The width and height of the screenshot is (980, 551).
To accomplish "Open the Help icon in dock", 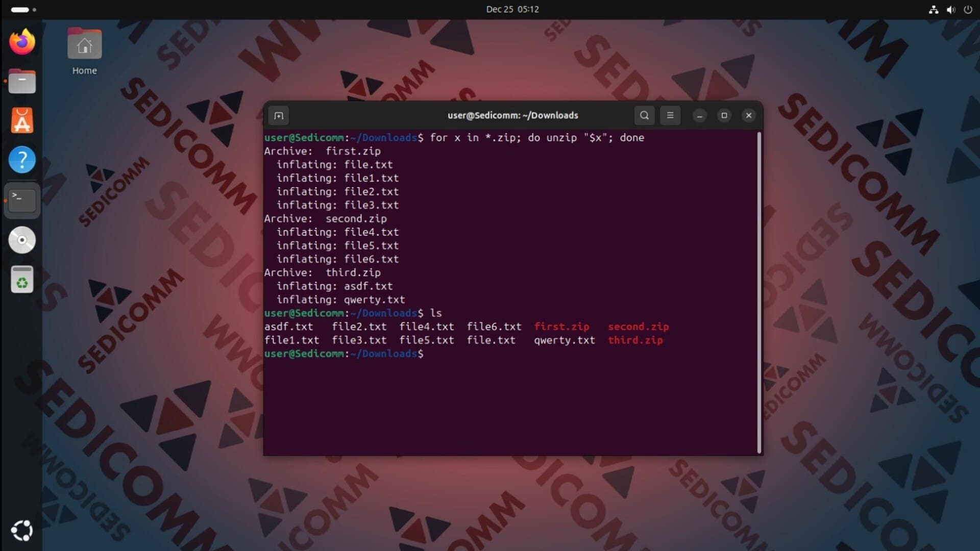I will (x=22, y=160).
